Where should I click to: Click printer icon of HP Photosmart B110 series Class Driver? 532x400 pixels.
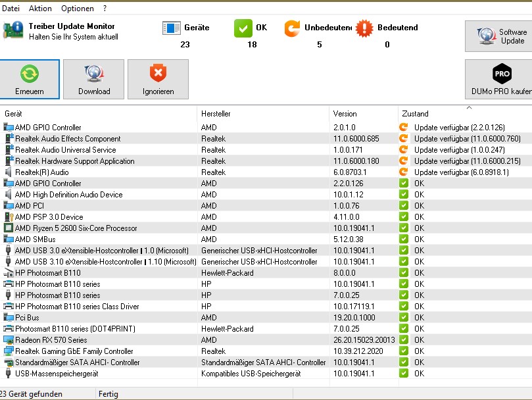(x=9, y=307)
